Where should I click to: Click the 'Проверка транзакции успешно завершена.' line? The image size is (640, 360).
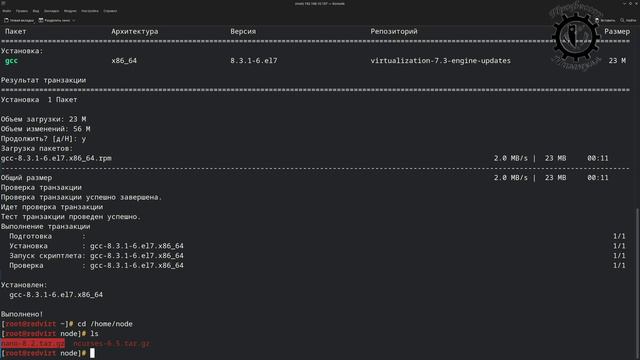click(81, 197)
